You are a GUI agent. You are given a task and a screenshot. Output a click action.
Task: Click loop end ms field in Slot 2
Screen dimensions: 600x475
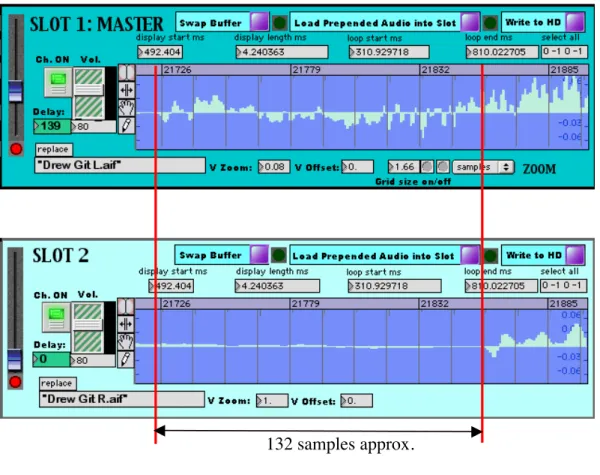point(501,286)
